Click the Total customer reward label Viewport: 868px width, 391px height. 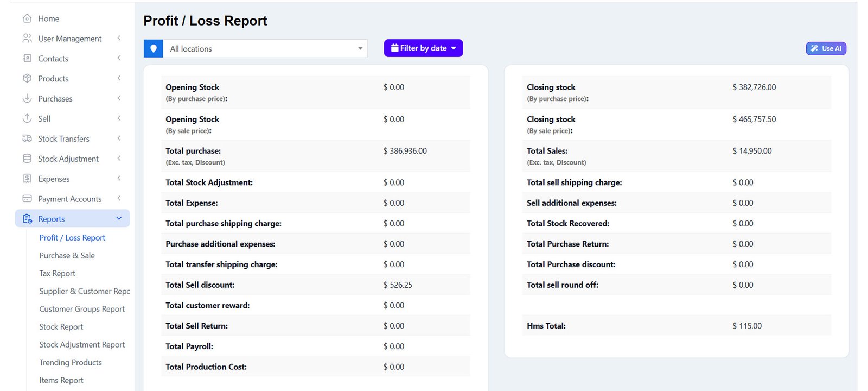pyautogui.click(x=208, y=306)
